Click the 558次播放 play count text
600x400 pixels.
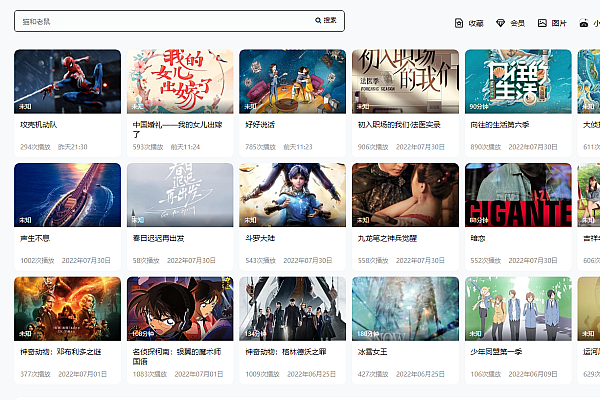click(x=373, y=261)
